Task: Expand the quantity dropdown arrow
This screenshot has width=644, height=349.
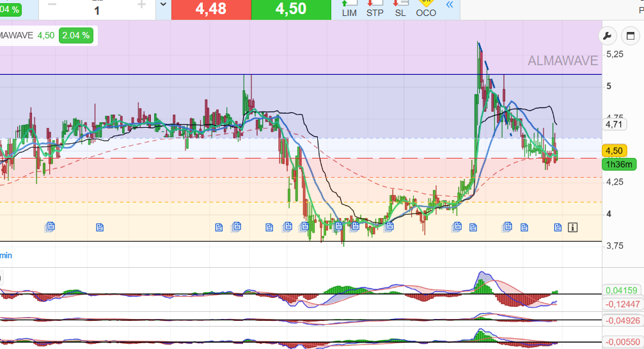Action: 163,5
